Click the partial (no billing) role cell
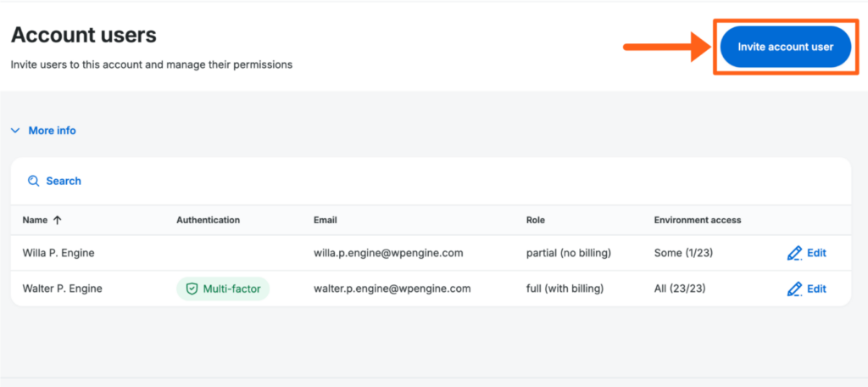 [569, 253]
